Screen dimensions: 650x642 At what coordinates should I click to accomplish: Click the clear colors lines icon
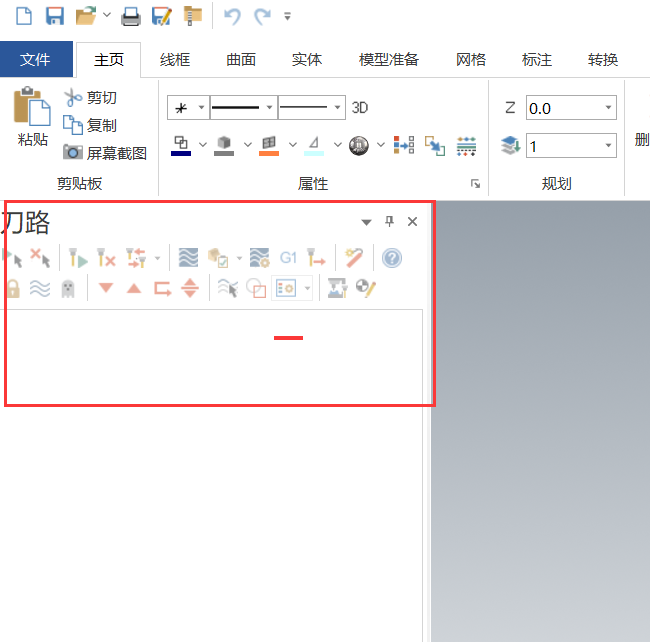pyautogui.click(x=466, y=146)
